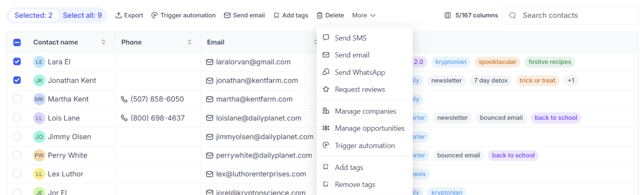644x195 pixels.
Task: Expand the +1 tags in Jonathan Kent row
Action: pyautogui.click(x=571, y=81)
